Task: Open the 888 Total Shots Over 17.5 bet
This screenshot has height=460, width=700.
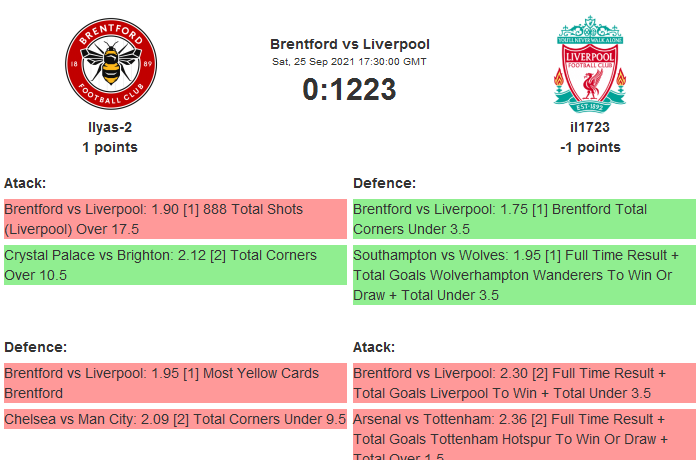Action: (174, 219)
